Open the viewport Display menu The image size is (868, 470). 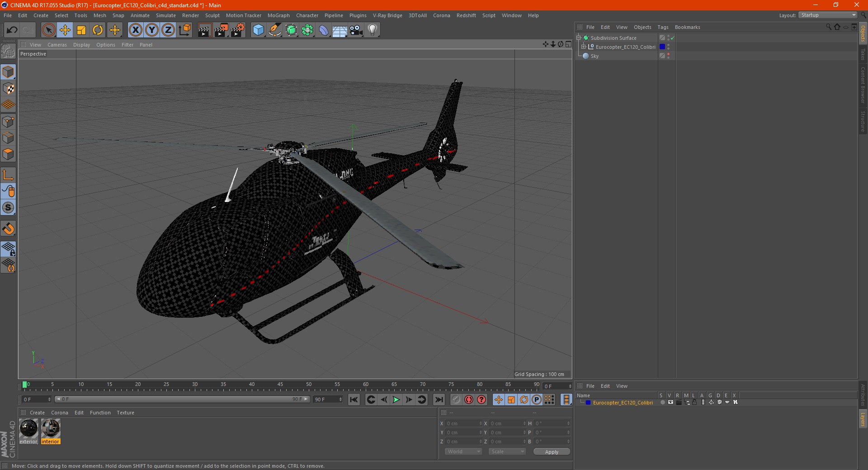point(81,45)
